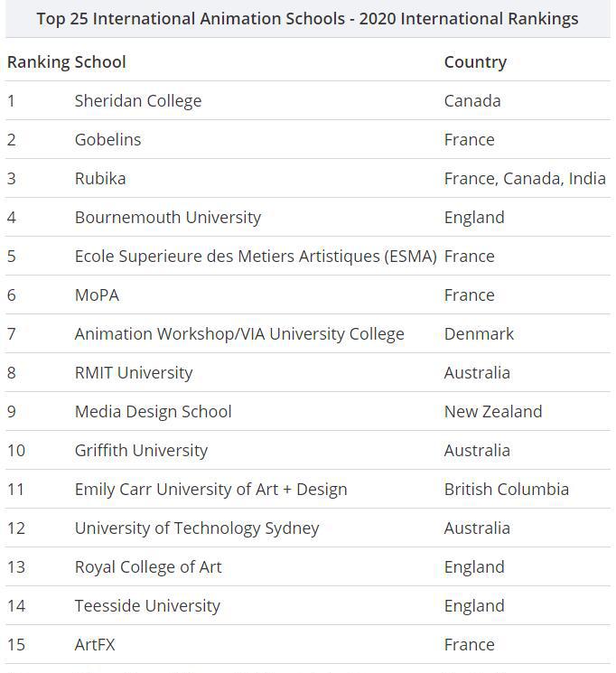The image size is (616, 673).
Task: Click the School column header
Action: 100,62
